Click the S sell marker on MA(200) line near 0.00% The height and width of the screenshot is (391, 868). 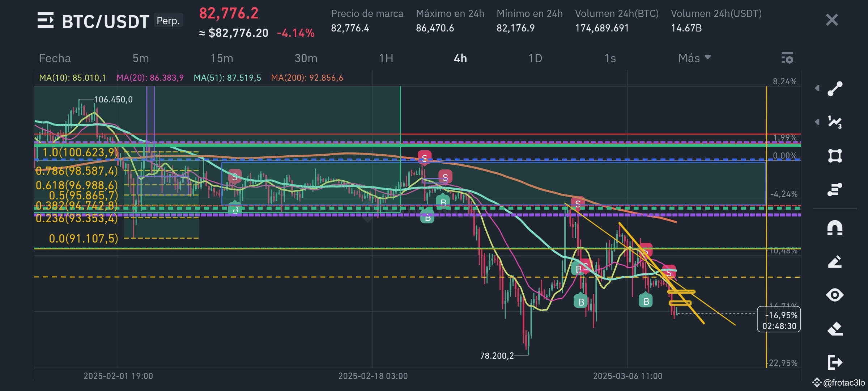click(x=424, y=157)
